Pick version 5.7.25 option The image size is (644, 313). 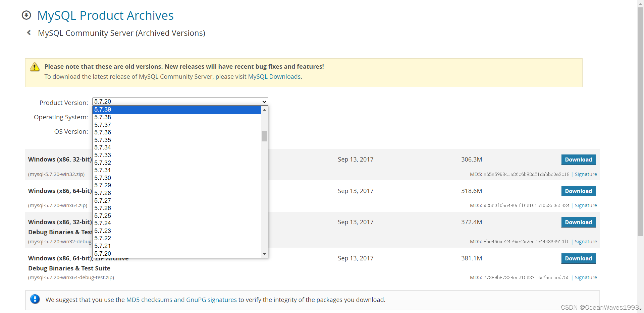click(x=177, y=216)
